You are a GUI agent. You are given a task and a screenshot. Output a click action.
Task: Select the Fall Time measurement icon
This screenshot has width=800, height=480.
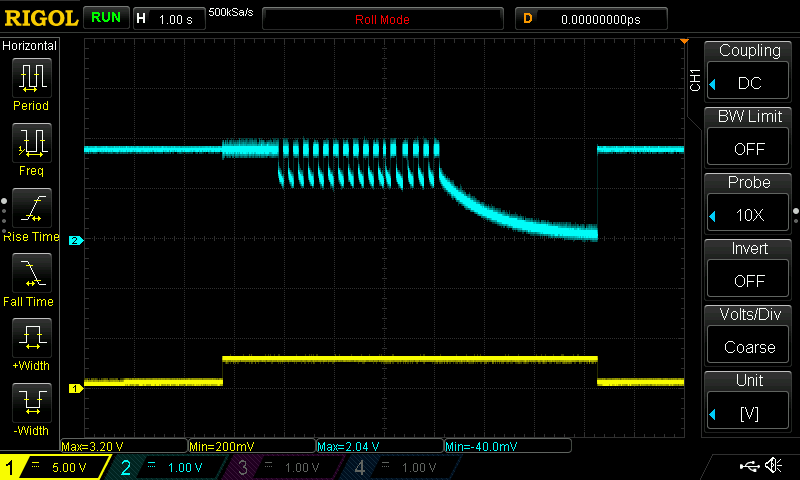click(32, 273)
